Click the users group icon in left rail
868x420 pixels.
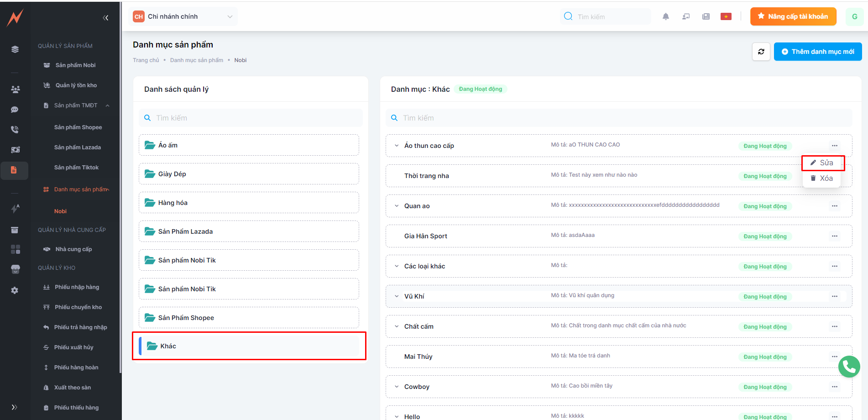(15, 89)
